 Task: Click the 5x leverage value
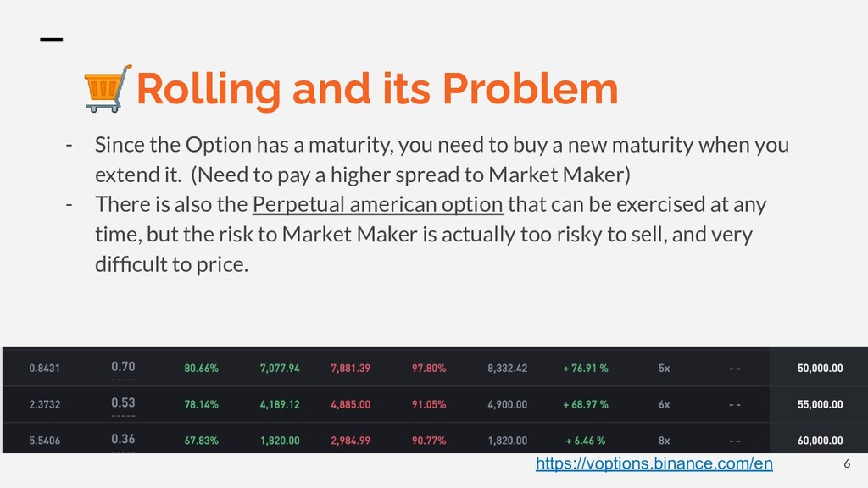click(664, 369)
